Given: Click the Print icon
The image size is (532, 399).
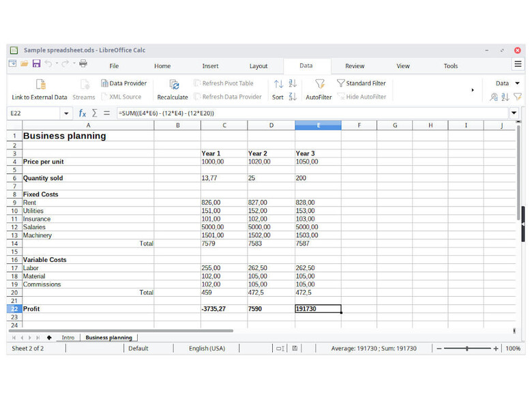Looking at the screenshot, I should point(83,63).
